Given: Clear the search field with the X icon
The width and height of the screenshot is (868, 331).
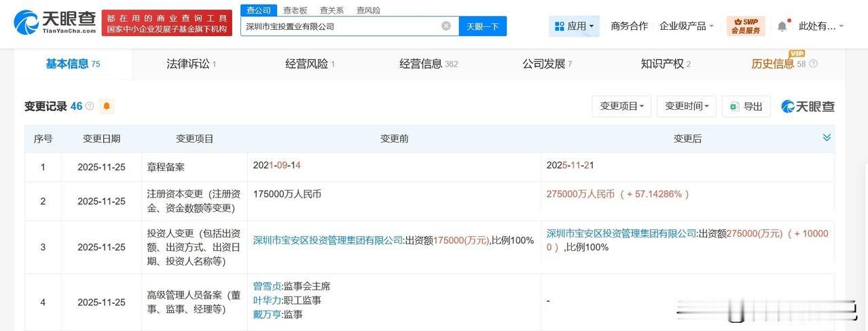Looking at the screenshot, I should coord(446,26).
